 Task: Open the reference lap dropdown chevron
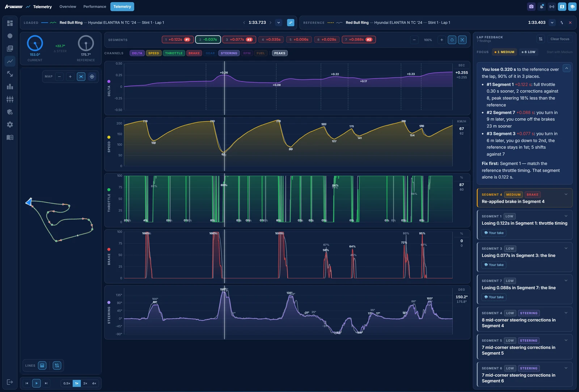click(x=552, y=22)
